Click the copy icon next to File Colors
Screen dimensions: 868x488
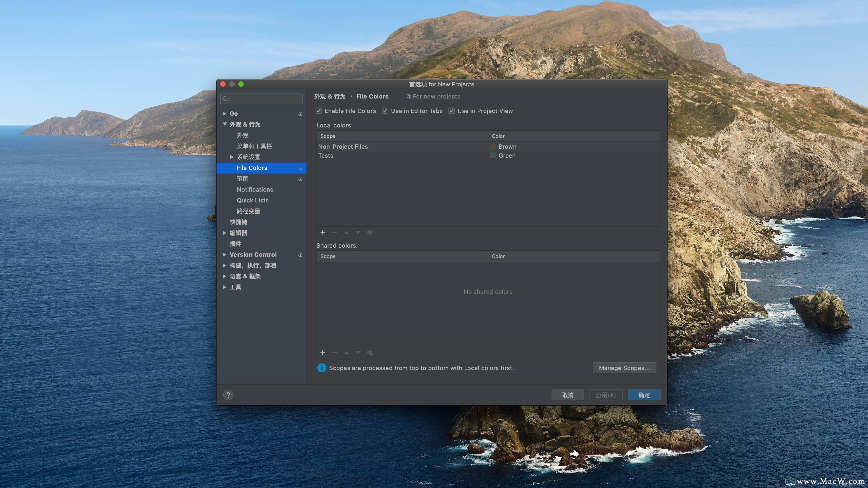pyautogui.click(x=300, y=168)
